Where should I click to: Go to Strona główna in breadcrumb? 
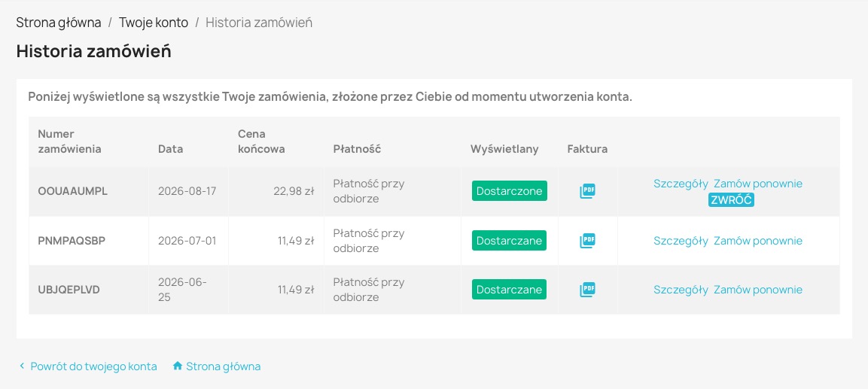pos(59,23)
